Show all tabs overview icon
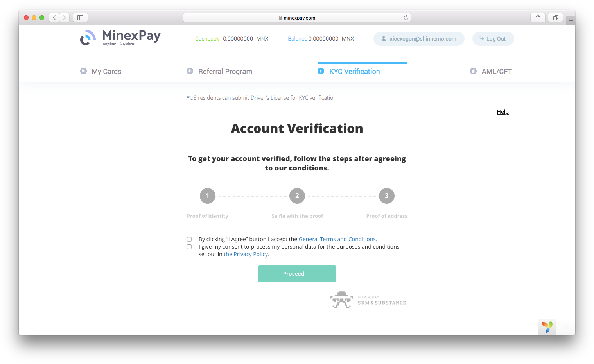 click(555, 18)
